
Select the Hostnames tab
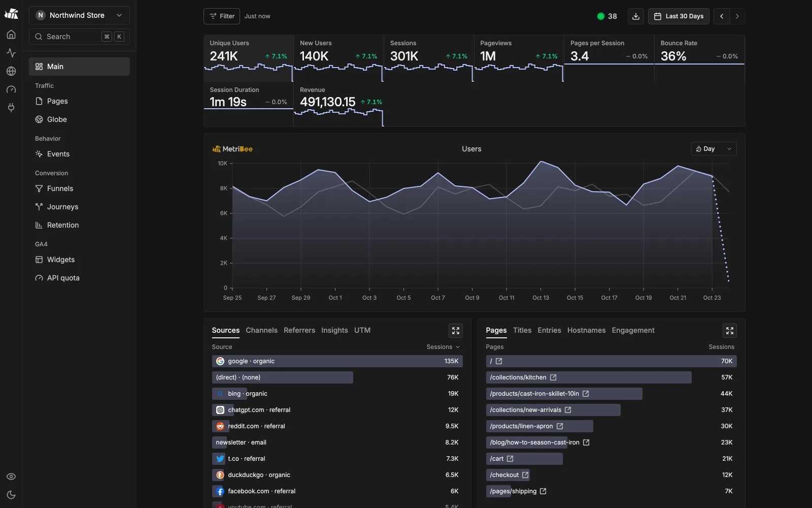tap(586, 330)
